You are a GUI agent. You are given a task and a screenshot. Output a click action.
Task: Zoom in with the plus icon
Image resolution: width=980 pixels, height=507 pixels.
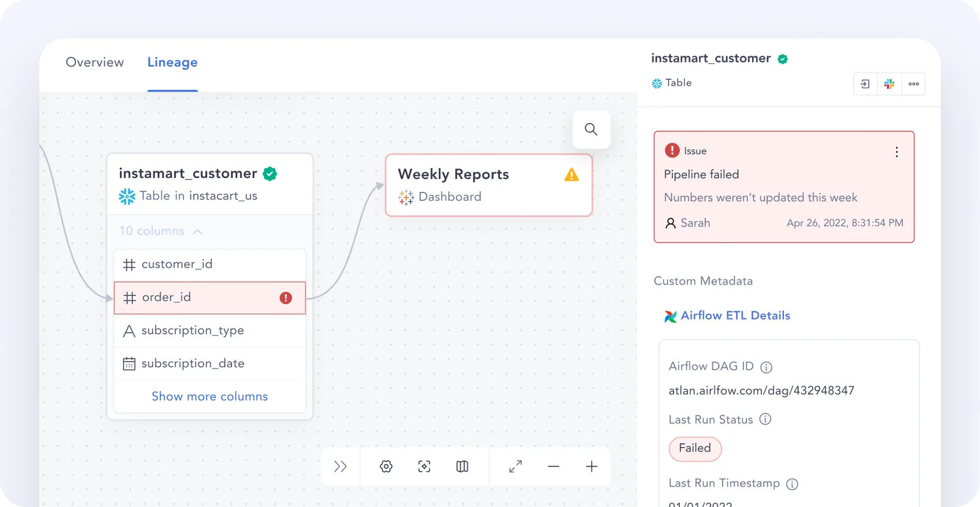pyautogui.click(x=592, y=467)
